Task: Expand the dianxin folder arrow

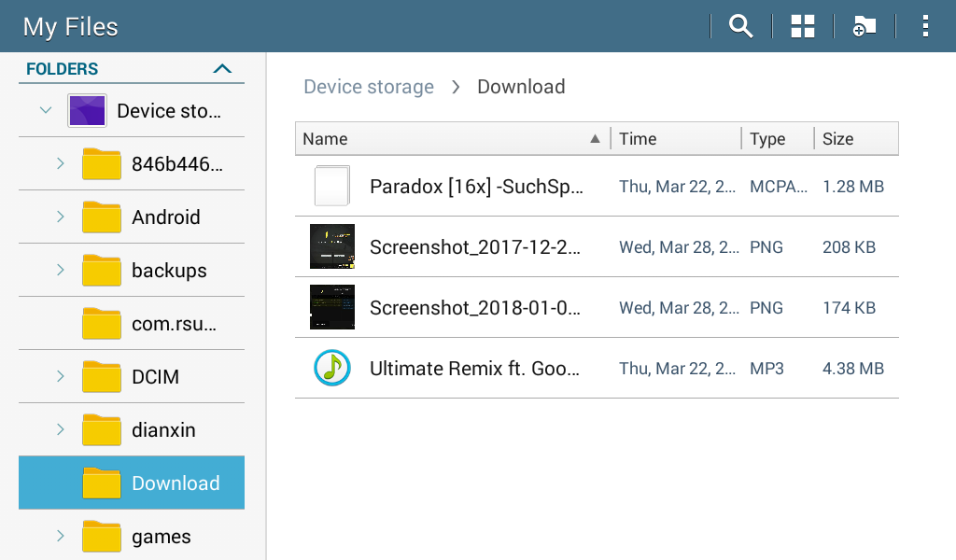Action: (x=61, y=429)
